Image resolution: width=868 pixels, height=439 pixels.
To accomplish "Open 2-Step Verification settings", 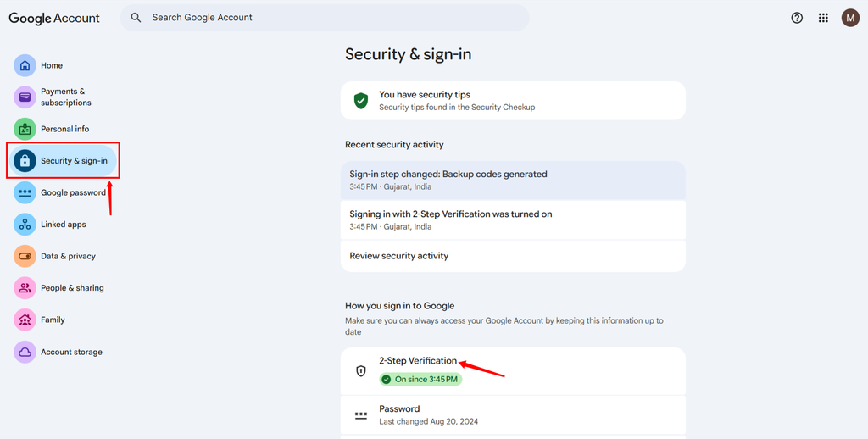I will click(513, 371).
